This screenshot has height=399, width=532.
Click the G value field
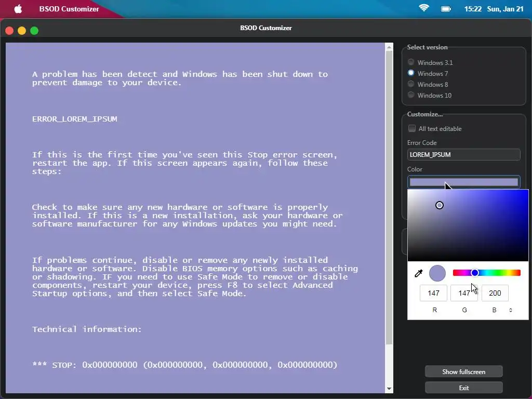pos(464,293)
